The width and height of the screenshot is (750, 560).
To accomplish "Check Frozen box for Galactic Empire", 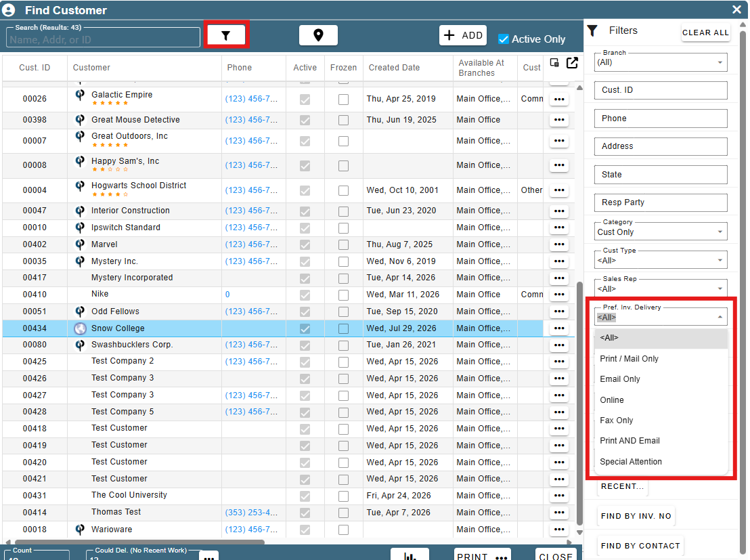I will click(x=343, y=99).
